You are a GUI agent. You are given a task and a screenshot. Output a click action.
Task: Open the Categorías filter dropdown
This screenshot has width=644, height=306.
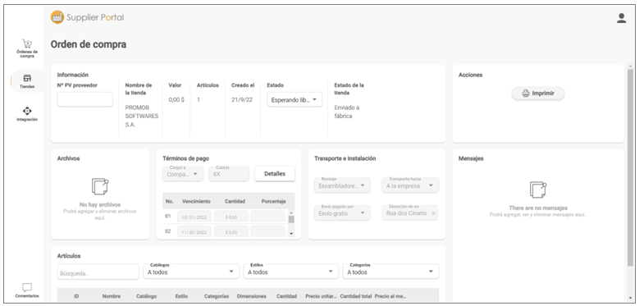pos(391,272)
